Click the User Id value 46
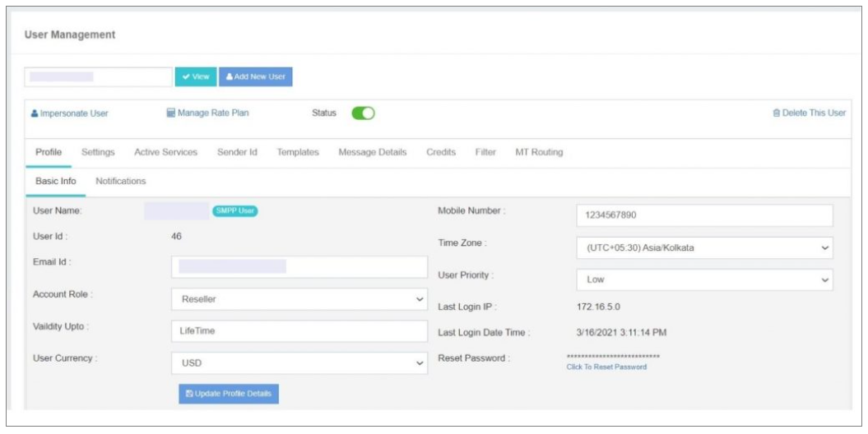The image size is (868, 434). [x=176, y=236]
